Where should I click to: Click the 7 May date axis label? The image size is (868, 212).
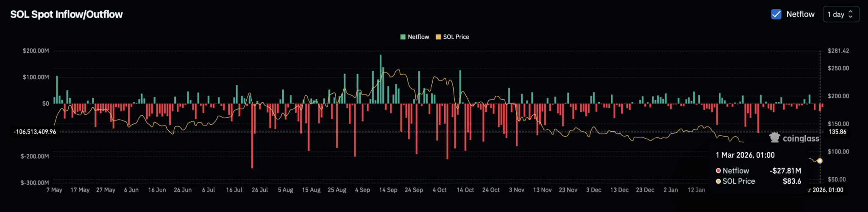point(54,190)
